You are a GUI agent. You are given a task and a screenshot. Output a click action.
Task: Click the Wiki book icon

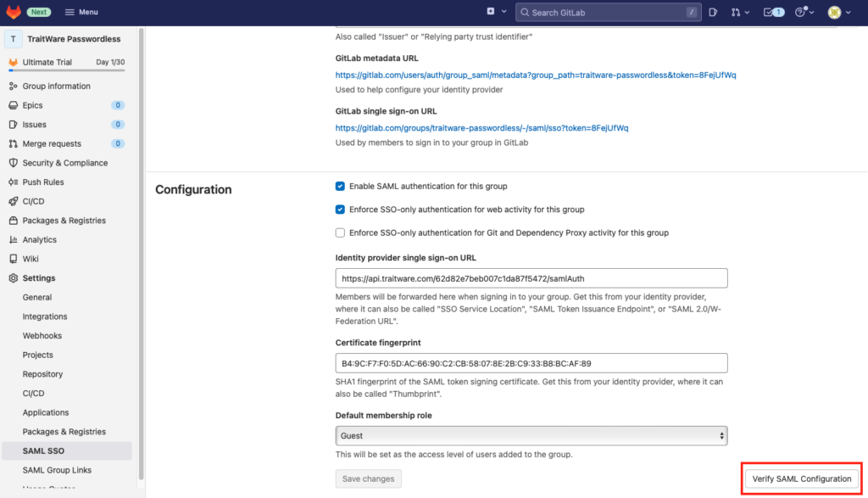14,259
